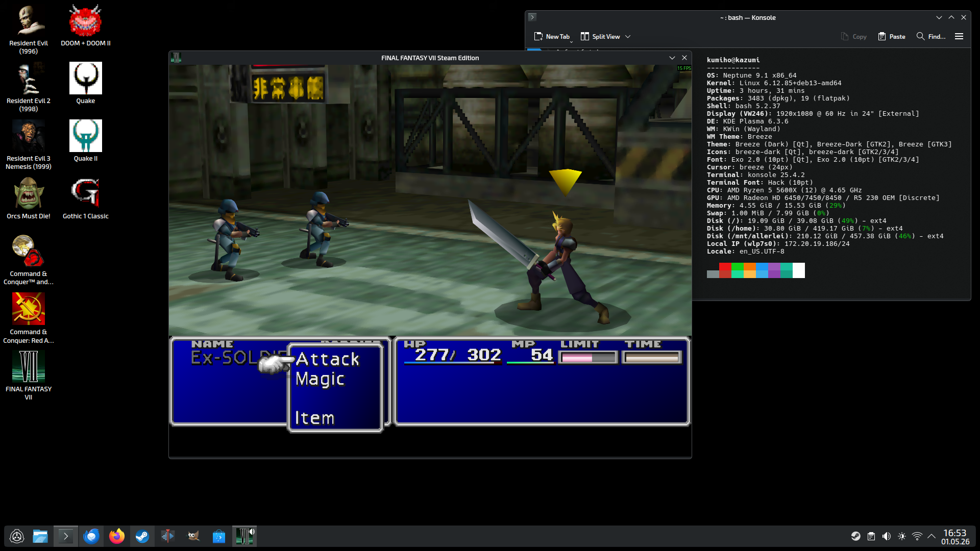Open the volume control in the system tray
The height and width of the screenshot is (551, 980).
tap(887, 536)
